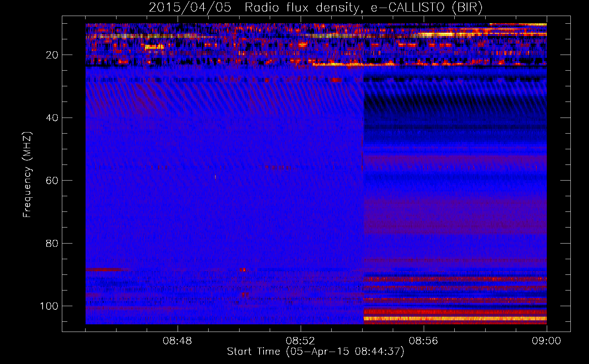Image resolution: width=589 pixels, height=364 pixels.
Task: Click the 09:00 time tick label
Action: (x=546, y=341)
